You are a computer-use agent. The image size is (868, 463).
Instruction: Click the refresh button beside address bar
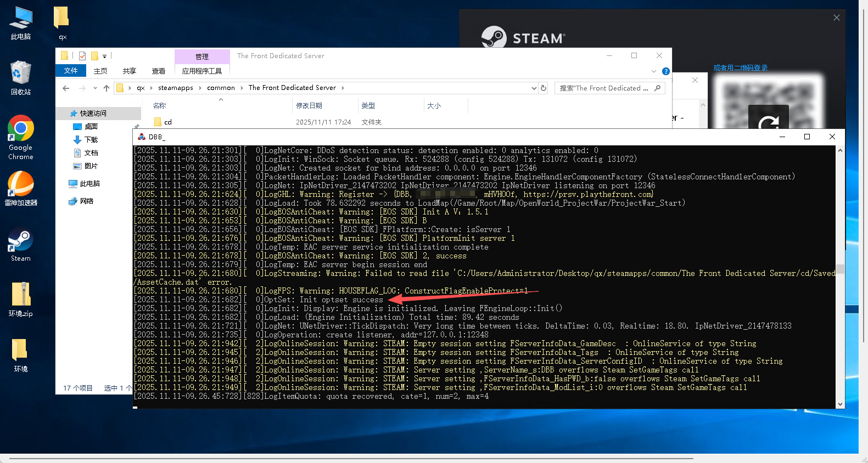tap(544, 88)
